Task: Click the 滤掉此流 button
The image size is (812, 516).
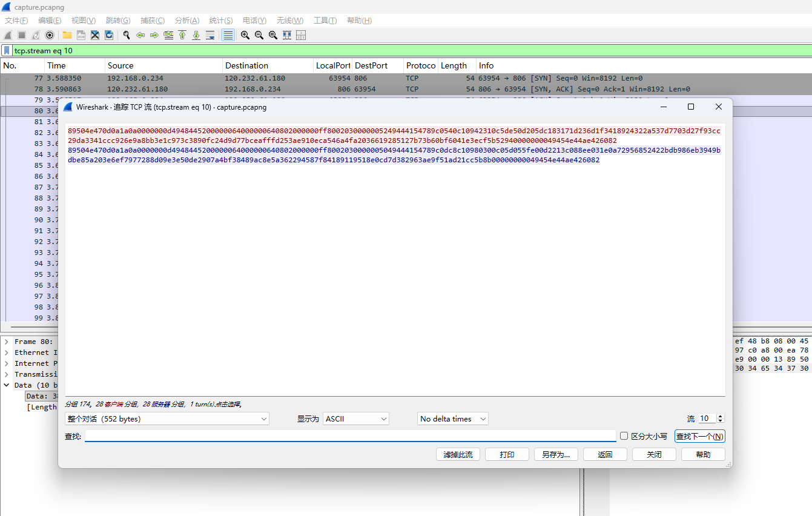Action: coord(458,454)
